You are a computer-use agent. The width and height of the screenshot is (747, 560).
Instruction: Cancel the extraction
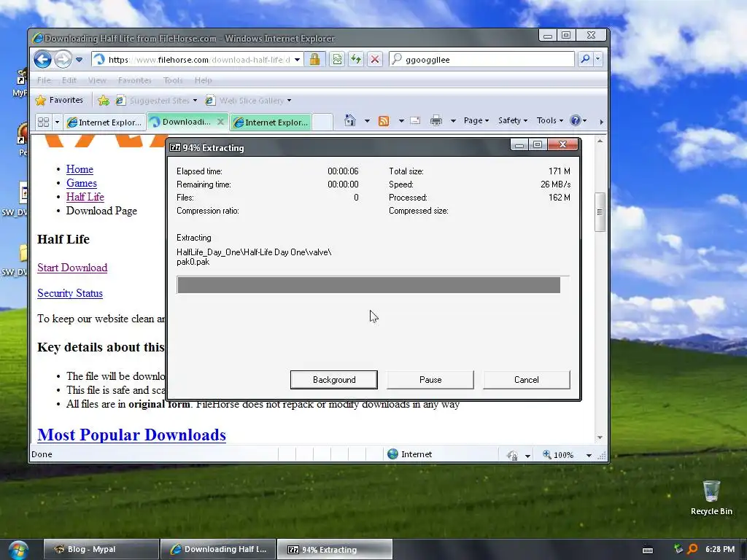[527, 379]
